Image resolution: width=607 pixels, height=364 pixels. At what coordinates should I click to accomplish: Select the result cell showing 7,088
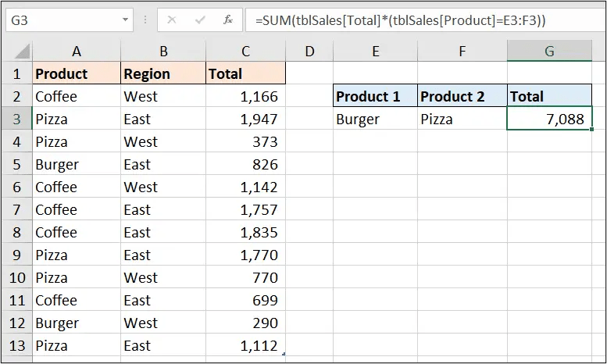[x=549, y=120]
